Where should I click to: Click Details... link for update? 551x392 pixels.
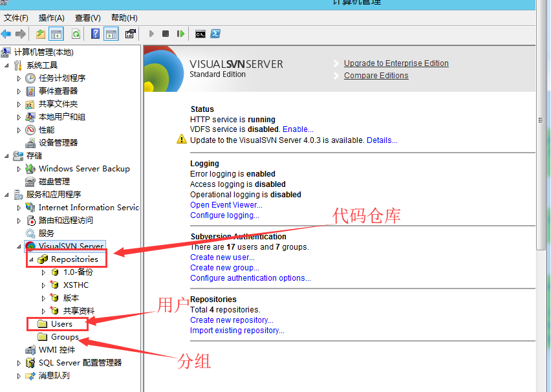click(x=382, y=140)
